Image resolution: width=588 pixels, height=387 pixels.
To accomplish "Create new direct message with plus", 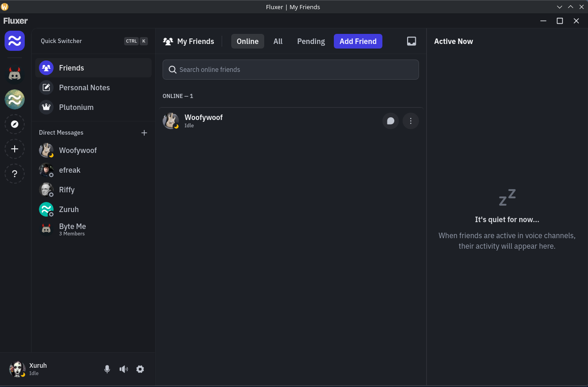I will tap(144, 133).
